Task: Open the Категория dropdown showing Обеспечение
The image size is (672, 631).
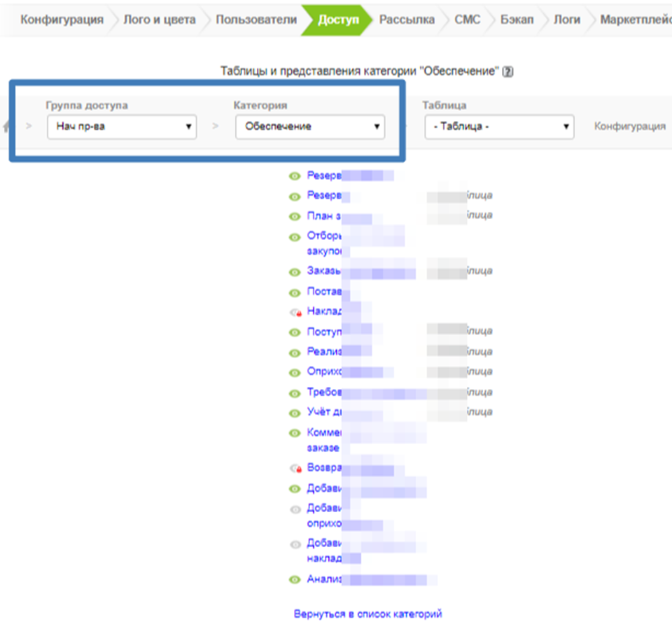Action: pyautogui.click(x=309, y=127)
